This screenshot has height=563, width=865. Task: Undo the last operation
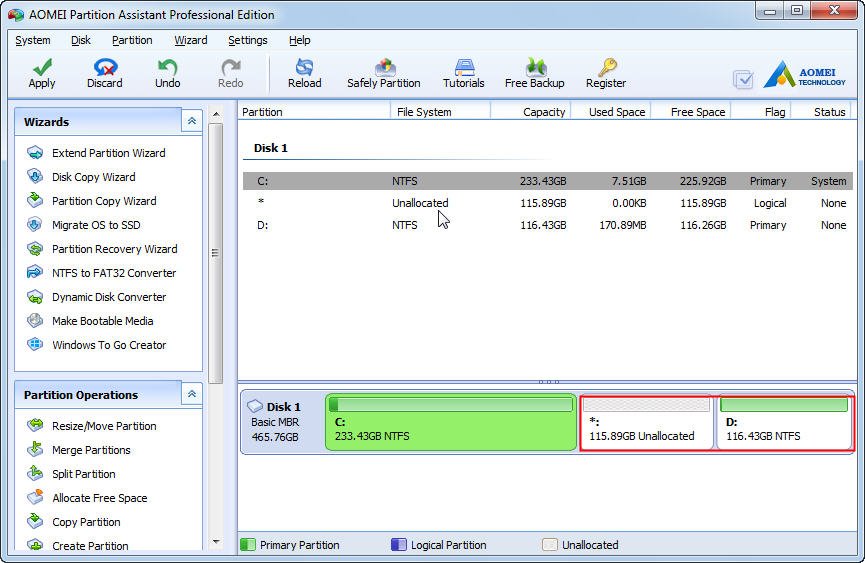click(x=168, y=73)
